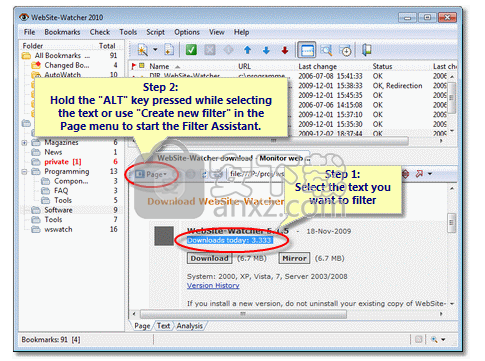Screen dimensions: 485x361
Task: Open the Check menu
Action: [x=100, y=32]
